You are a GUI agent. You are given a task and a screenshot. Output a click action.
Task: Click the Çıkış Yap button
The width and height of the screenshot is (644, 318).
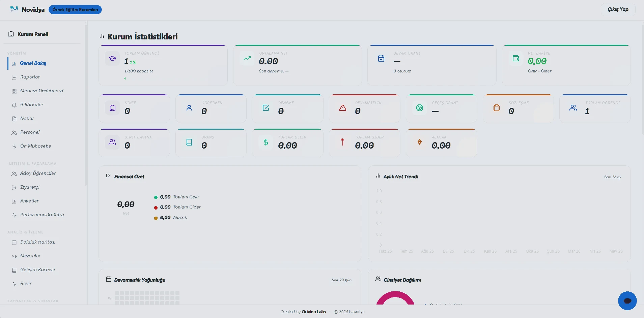[618, 9]
